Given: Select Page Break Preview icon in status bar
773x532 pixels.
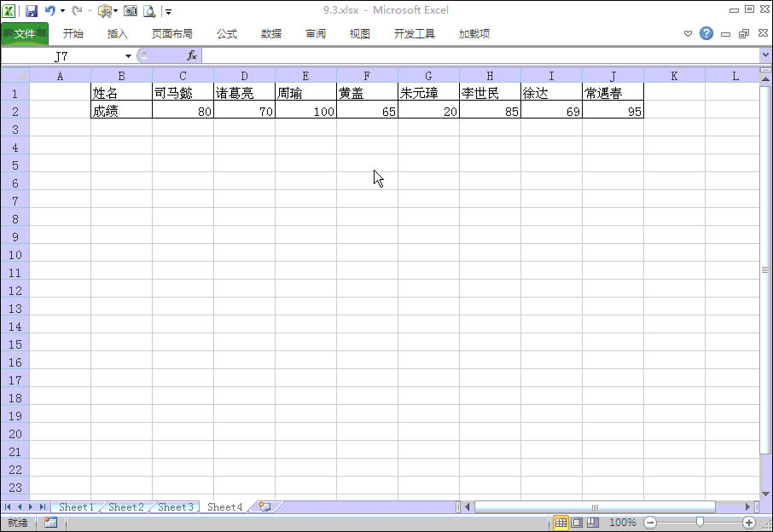Looking at the screenshot, I should click(x=594, y=523).
